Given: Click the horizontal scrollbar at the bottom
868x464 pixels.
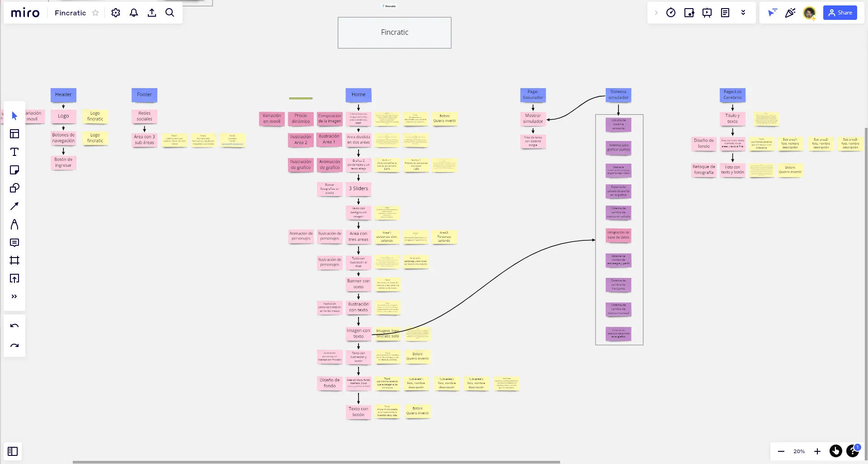Looking at the screenshot, I should (316, 462).
